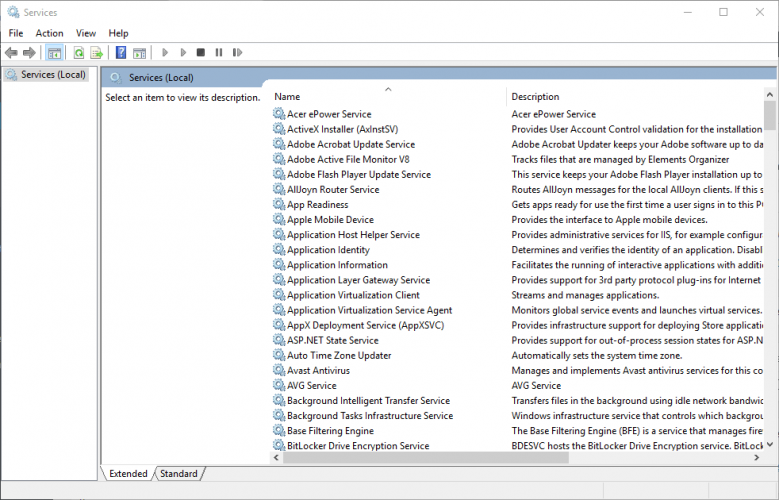
Task: Switch to the Standard tab
Action: click(179, 474)
